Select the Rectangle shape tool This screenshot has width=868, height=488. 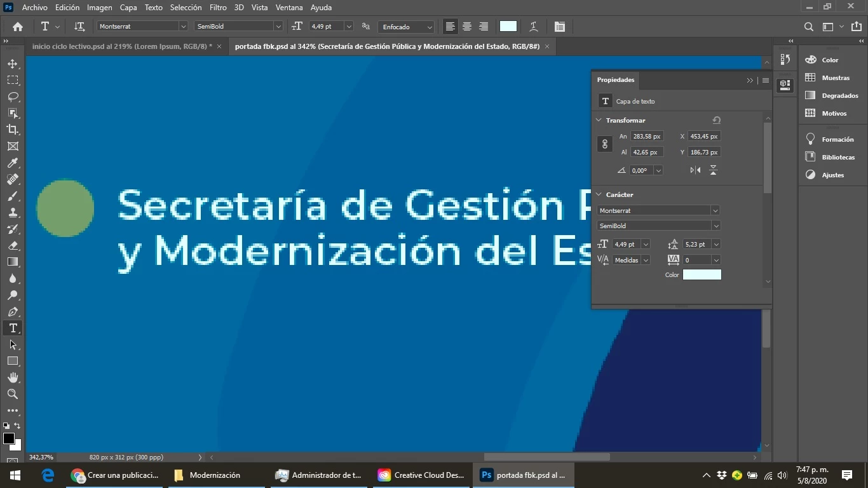[13, 361]
